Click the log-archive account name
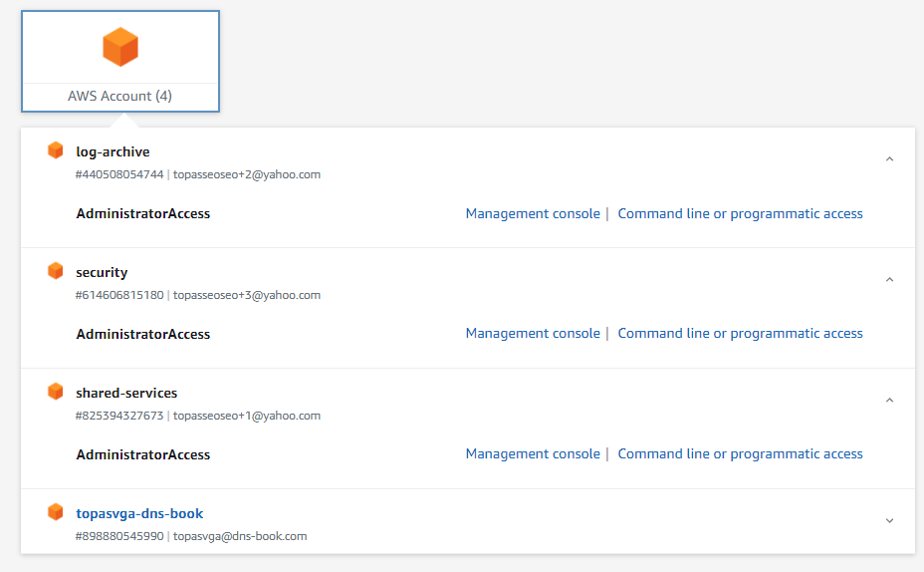This screenshot has width=924, height=572. [113, 152]
